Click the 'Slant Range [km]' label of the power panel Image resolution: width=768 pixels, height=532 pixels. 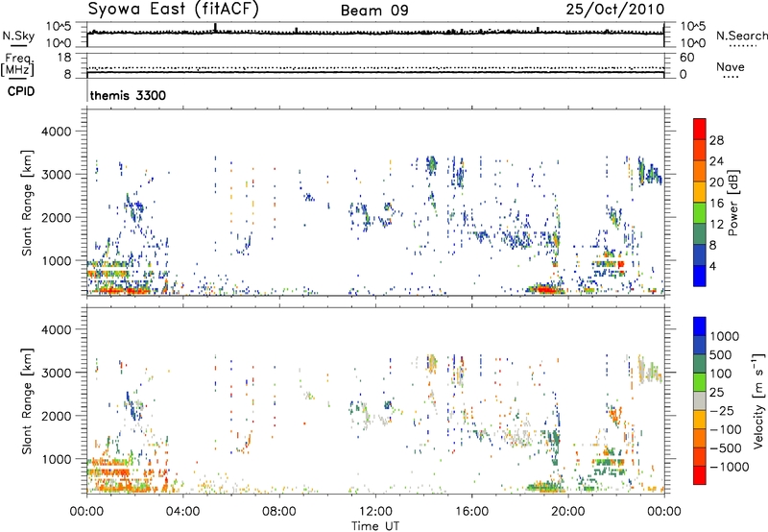click(28, 203)
